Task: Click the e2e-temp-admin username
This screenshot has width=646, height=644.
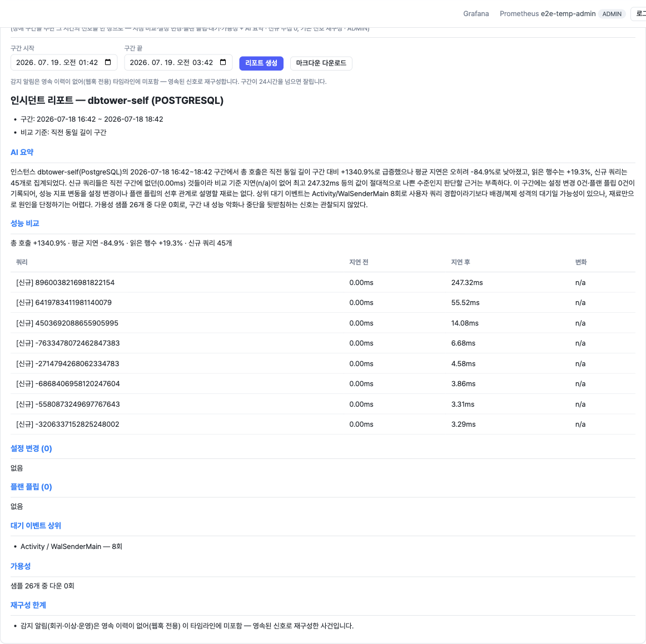Action: 568,13
